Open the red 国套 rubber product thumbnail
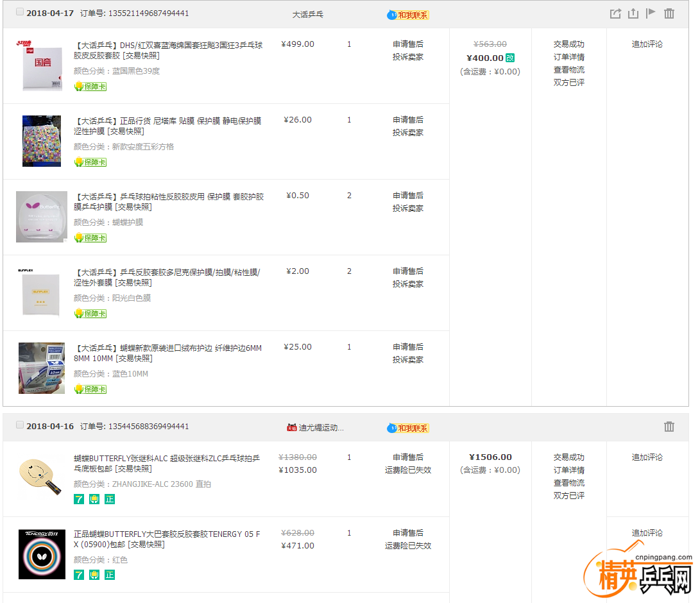Image resolution: width=700 pixels, height=603 pixels. click(x=42, y=65)
